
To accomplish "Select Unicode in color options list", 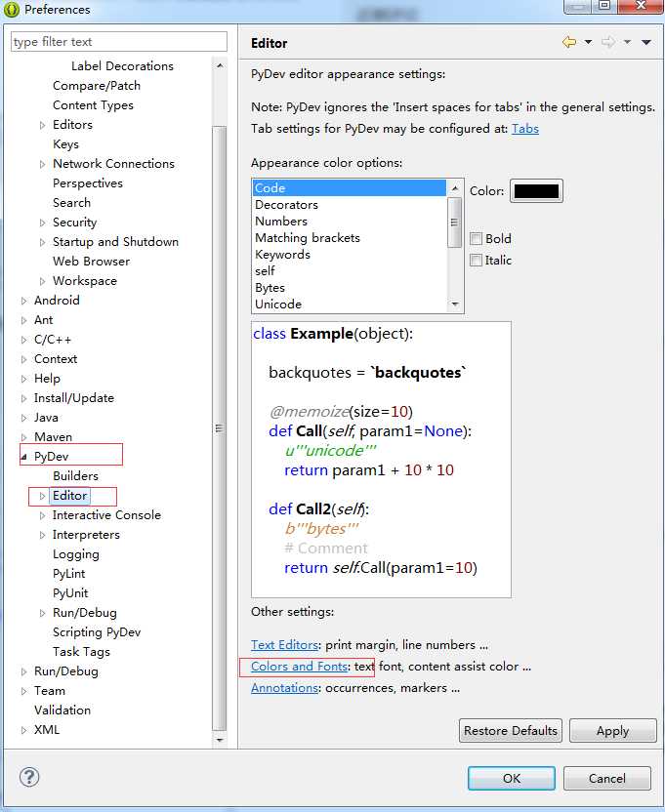I will [x=349, y=304].
